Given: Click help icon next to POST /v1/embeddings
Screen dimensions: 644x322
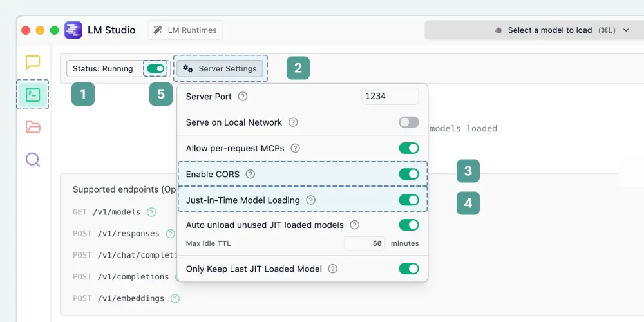Looking at the screenshot, I should click(x=175, y=299).
